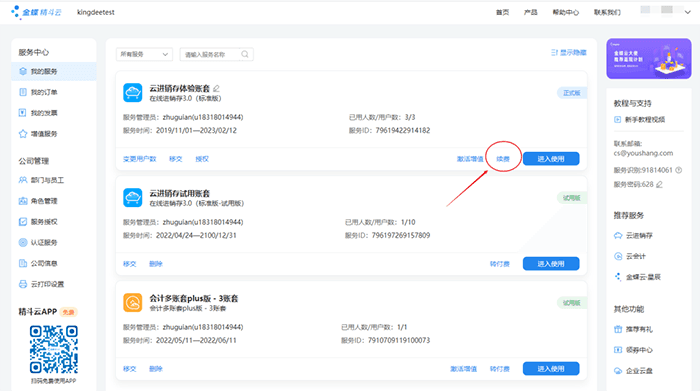This screenshot has height=391, width=700.
Task: Click the cs@youshang.com email text
Action: tap(643, 153)
